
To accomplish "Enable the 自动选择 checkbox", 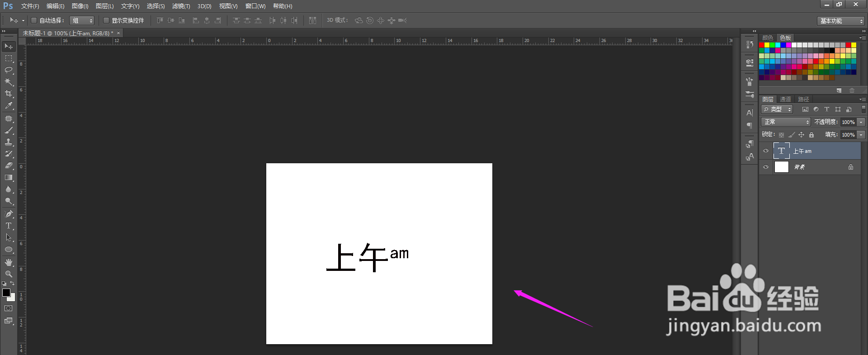I will pyautogui.click(x=33, y=20).
